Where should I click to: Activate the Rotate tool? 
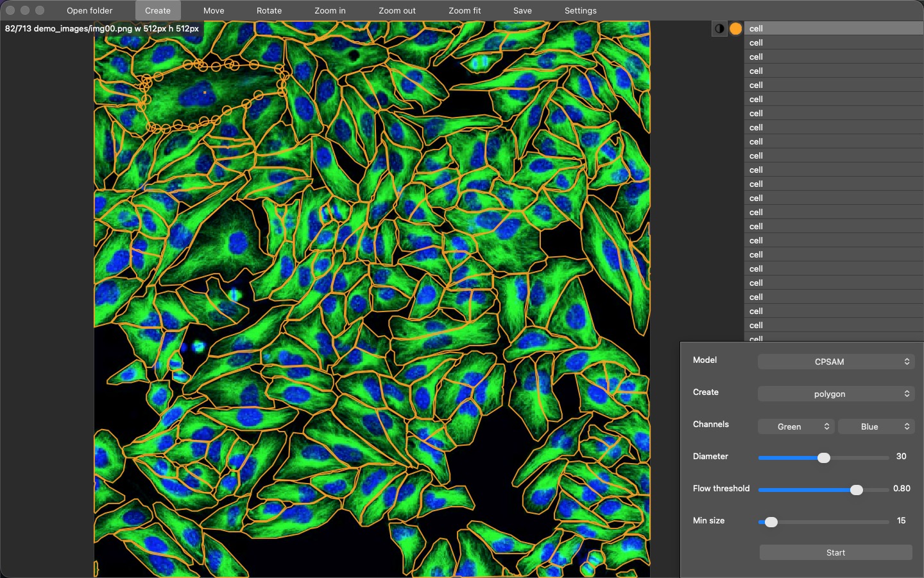[269, 10]
